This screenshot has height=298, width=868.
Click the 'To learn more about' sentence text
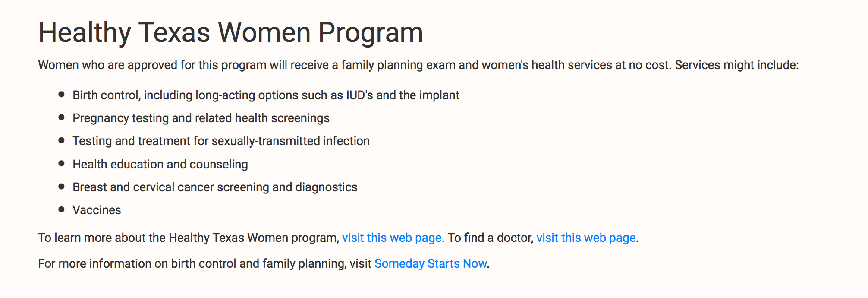189,238
